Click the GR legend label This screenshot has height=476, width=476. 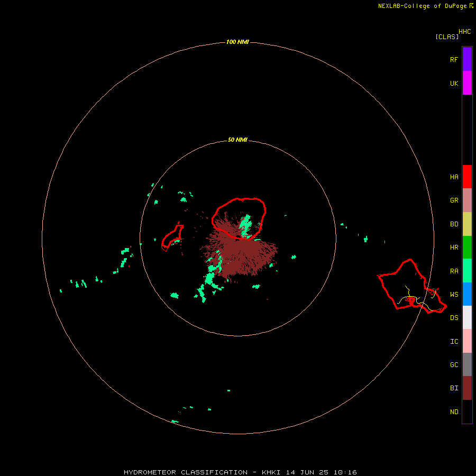tap(454, 200)
